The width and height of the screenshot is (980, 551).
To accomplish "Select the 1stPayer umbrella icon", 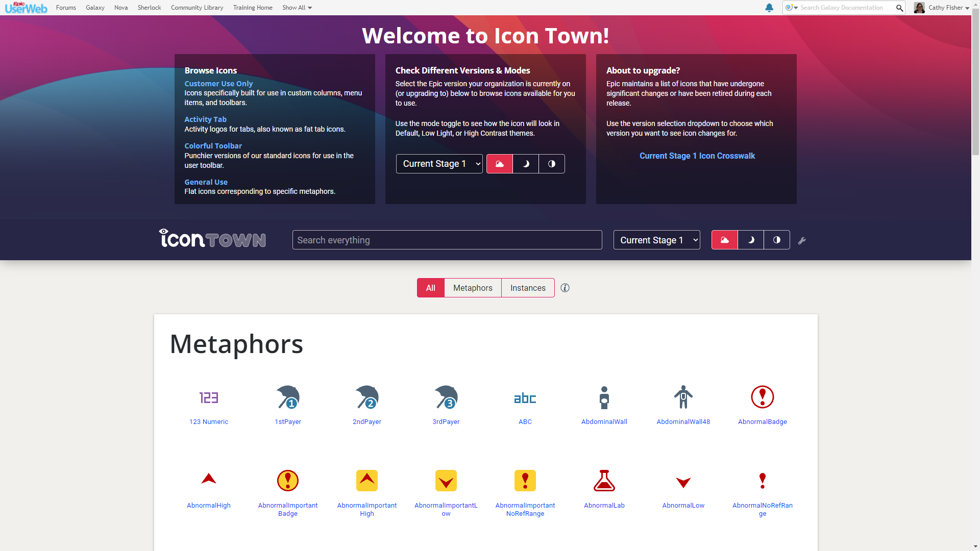I will (x=288, y=397).
